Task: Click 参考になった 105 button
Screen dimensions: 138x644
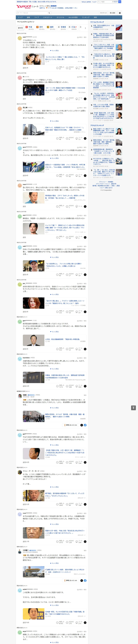Action: 71,580
